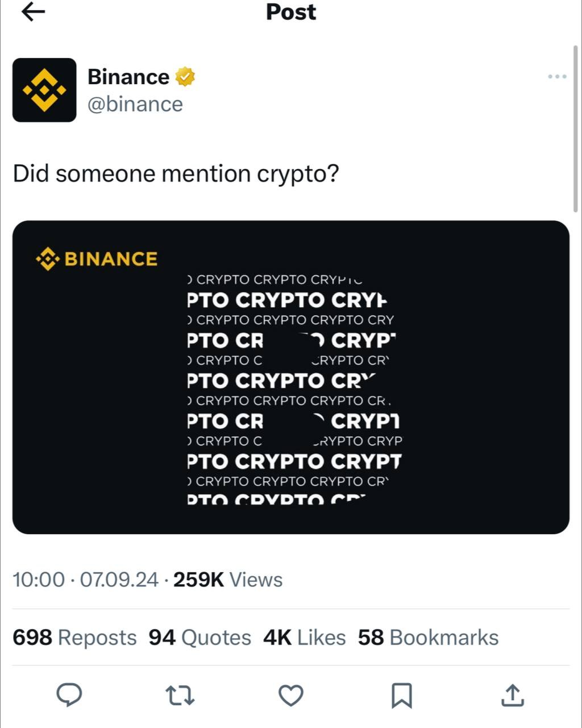
Task: Open the three-dot more options menu
Action: [x=557, y=77]
